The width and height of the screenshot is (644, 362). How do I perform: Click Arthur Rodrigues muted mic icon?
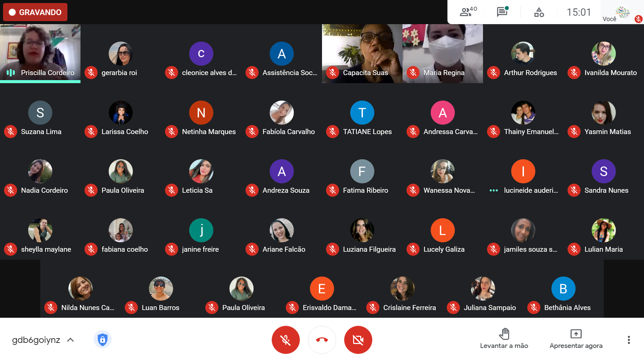pyautogui.click(x=493, y=73)
